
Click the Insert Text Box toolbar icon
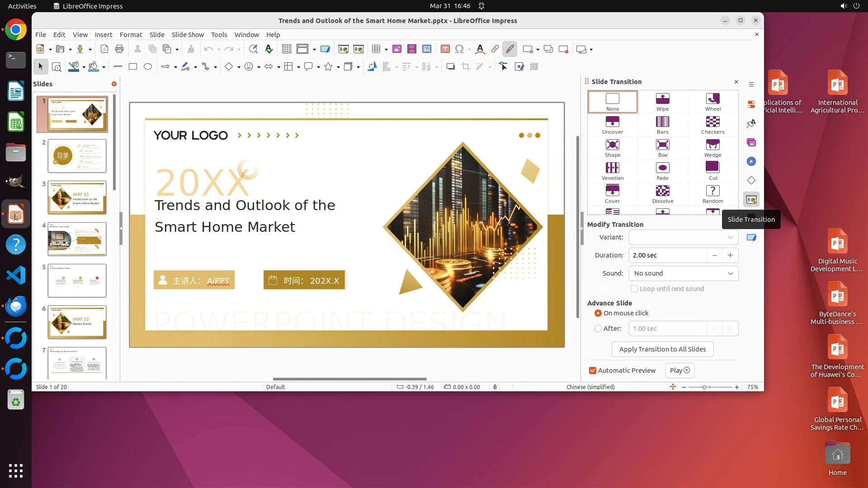[x=445, y=49]
